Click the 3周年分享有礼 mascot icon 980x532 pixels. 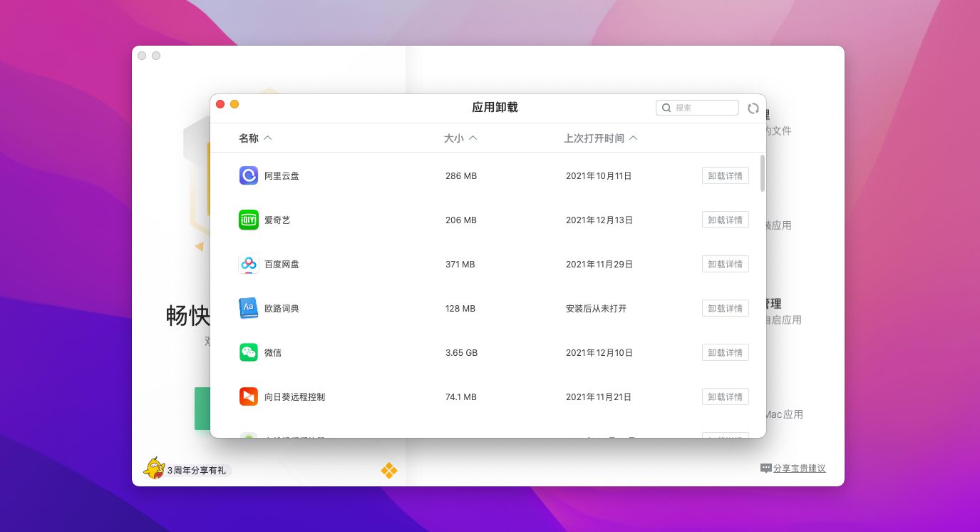(x=154, y=469)
